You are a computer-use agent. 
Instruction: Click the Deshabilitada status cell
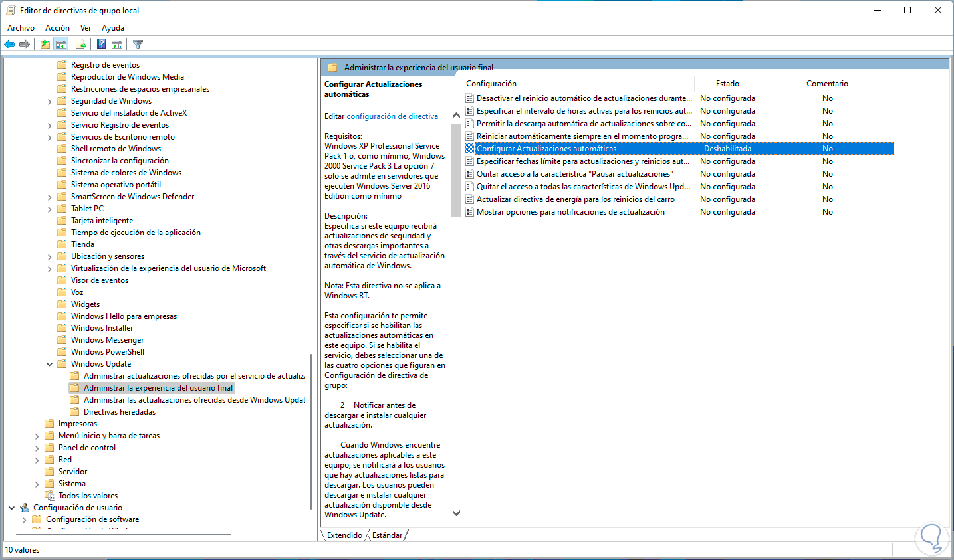pos(728,149)
